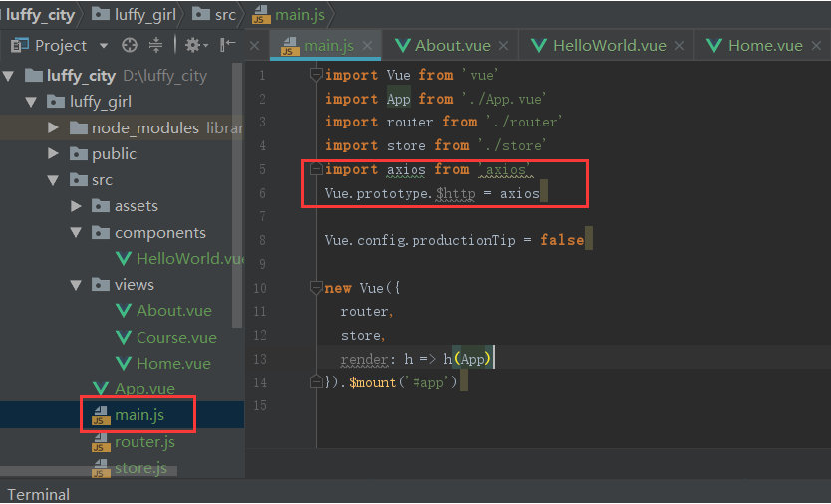Switch to the HelloWorld.vue editor tab
The width and height of the screenshot is (831, 504).
tap(609, 45)
